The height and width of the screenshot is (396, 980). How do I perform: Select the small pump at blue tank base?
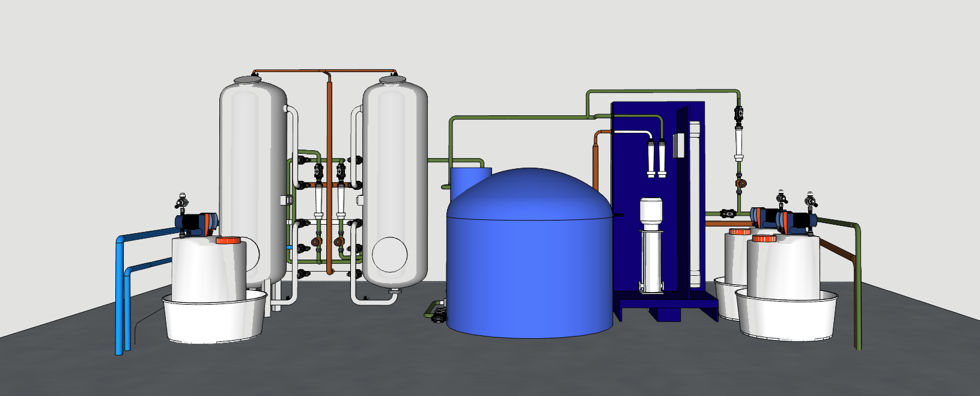pos(437,311)
